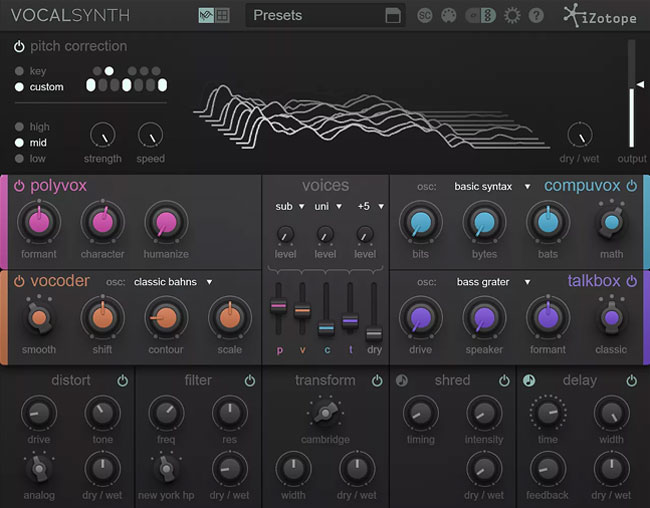Toggle delay tempo sync note icon
This screenshot has width=650, height=508.
(x=529, y=380)
